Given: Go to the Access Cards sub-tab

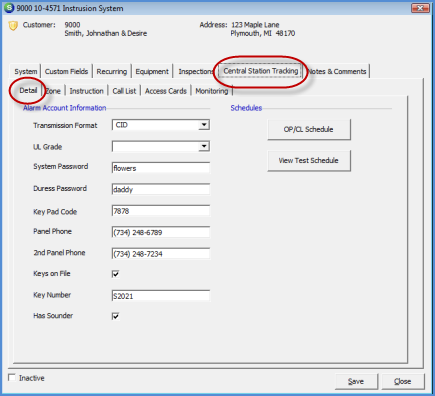Looking at the screenshot, I should [x=166, y=91].
